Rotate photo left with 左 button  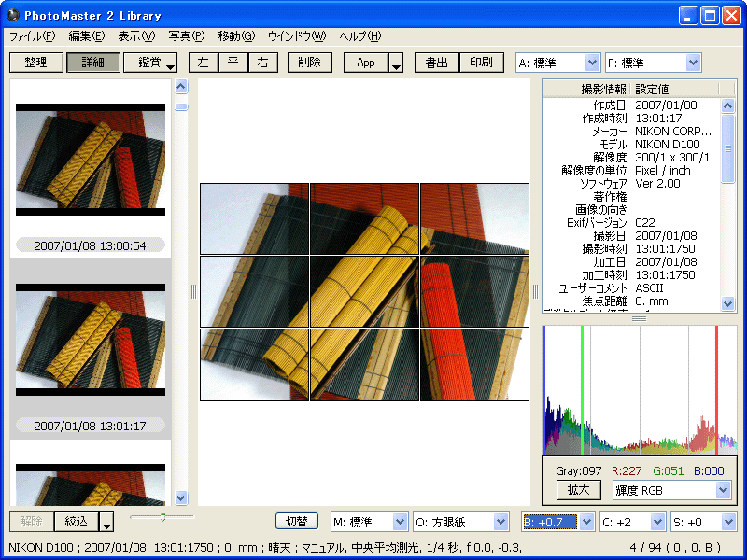click(x=204, y=63)
